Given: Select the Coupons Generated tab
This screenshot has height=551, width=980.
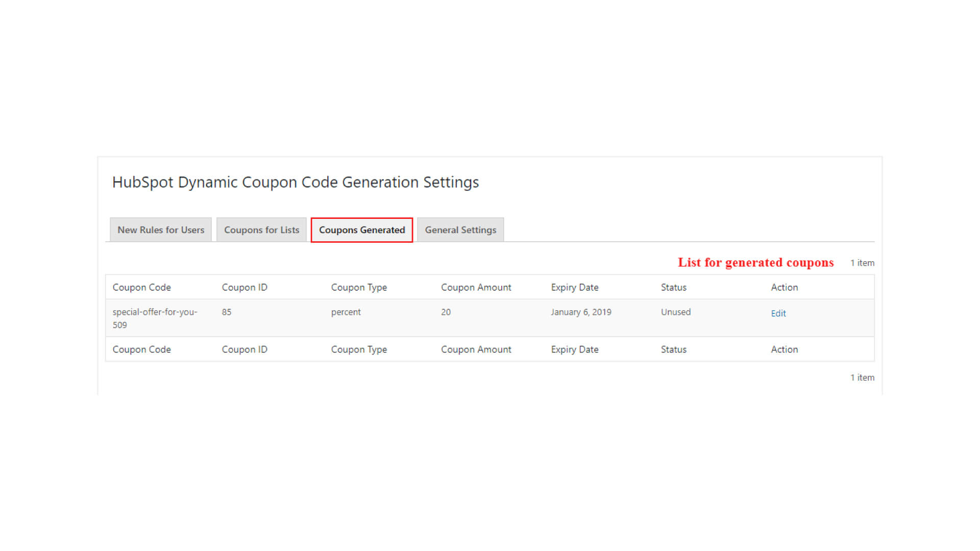Looking at the screenshot, I should tap(362, 230).
